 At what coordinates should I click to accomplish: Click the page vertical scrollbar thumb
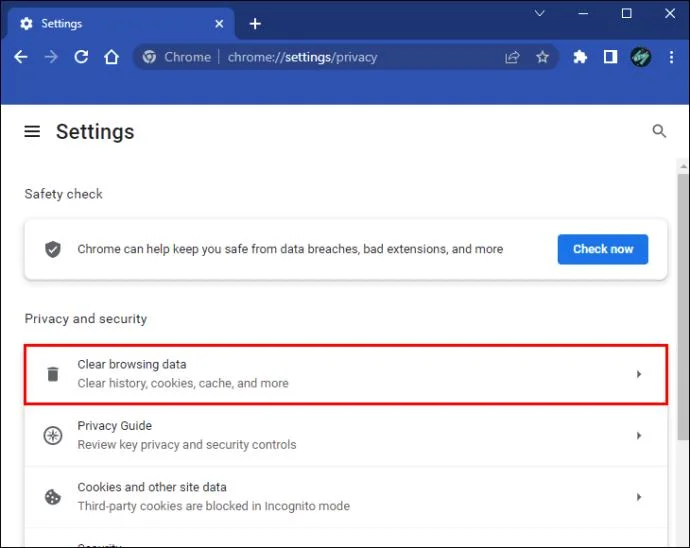[683, 307]
